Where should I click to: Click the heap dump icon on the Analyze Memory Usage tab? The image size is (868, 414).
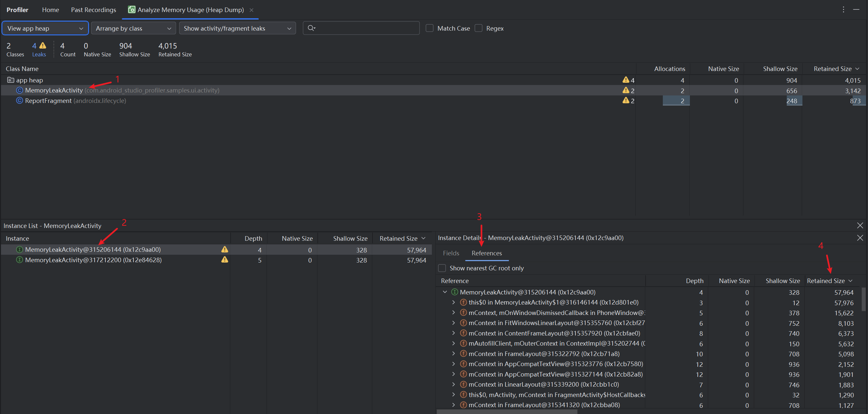132,9
